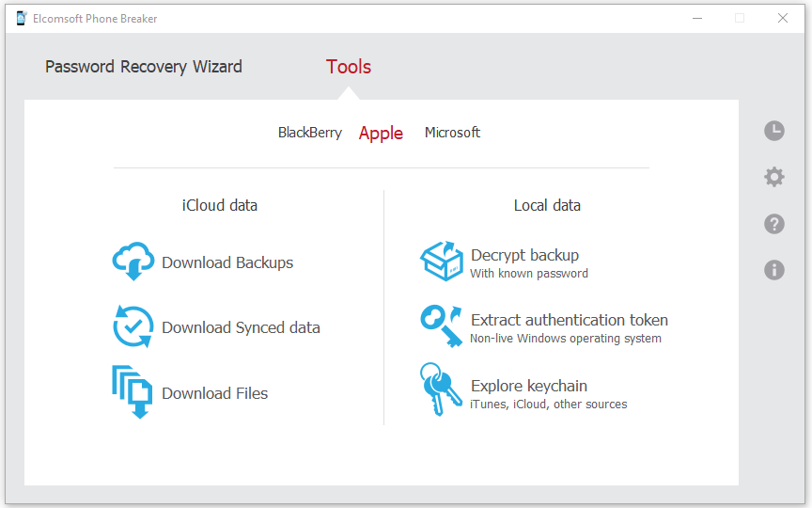Select the Apple tools section
Image resolution: width=812 pixels, height=508 pixels.
381,134
